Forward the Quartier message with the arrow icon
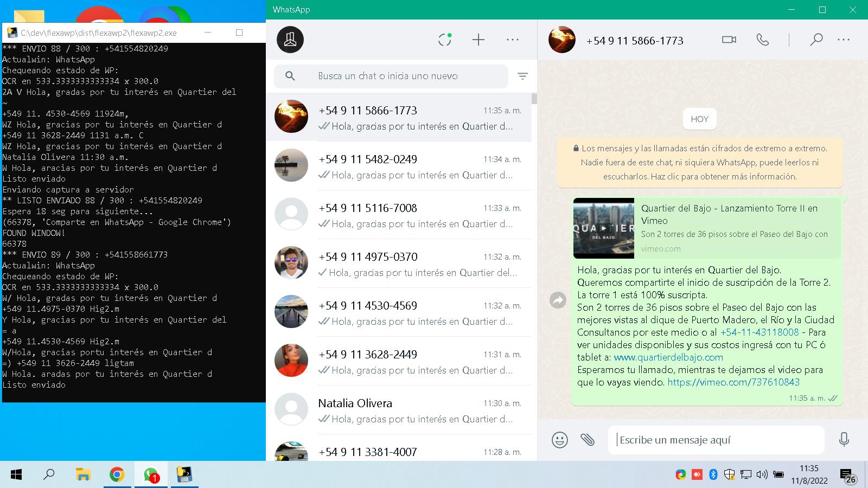868x488 pixels. point(558,300)
